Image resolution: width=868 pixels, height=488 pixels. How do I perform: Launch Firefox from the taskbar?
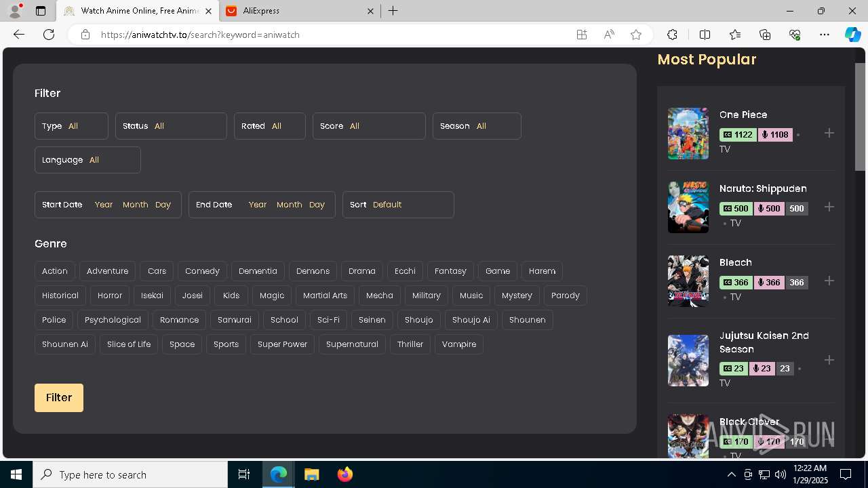[345, 474]
